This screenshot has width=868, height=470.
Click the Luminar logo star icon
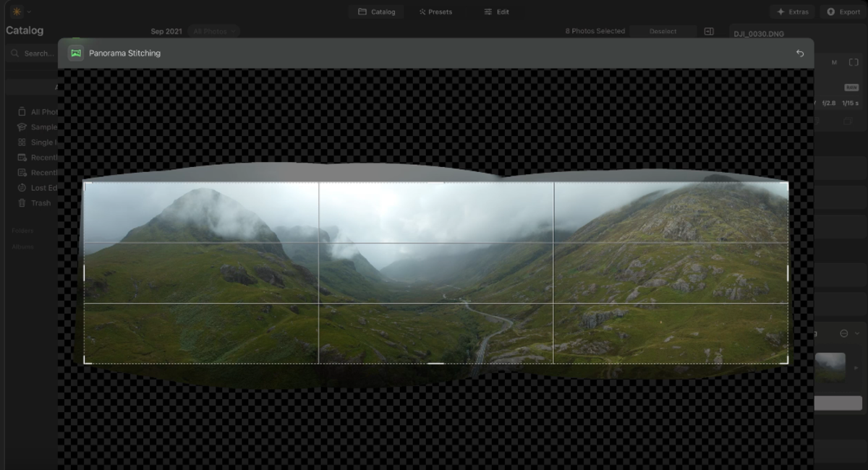(x=17, y=11)
